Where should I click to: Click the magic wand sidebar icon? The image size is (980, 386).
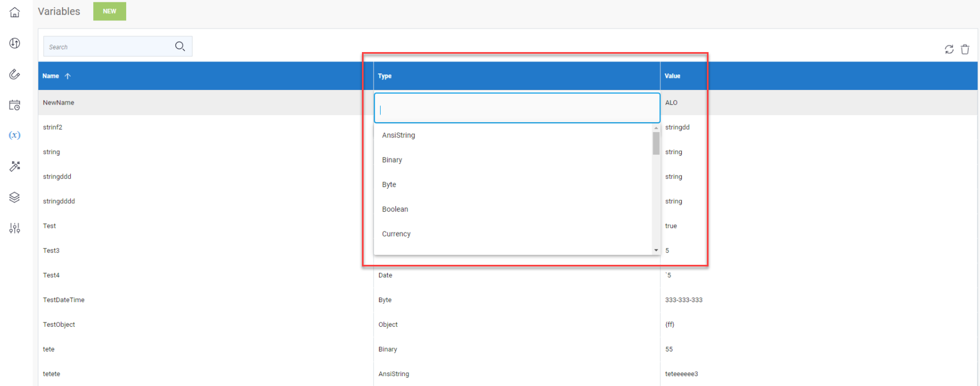15,166
